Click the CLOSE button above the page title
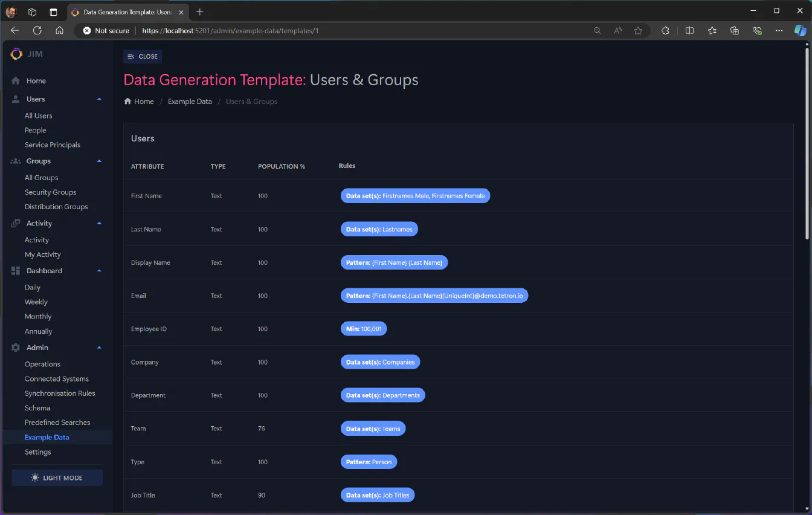 (142, 56)
